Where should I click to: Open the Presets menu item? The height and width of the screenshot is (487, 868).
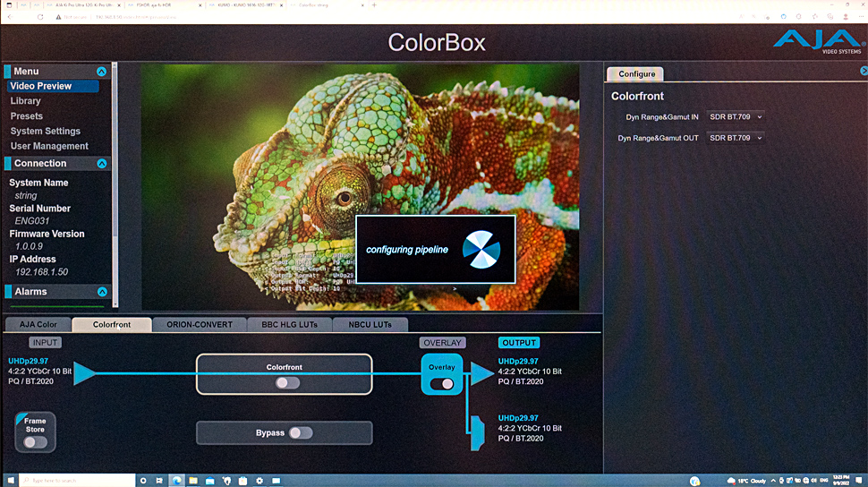coord(27,115)
